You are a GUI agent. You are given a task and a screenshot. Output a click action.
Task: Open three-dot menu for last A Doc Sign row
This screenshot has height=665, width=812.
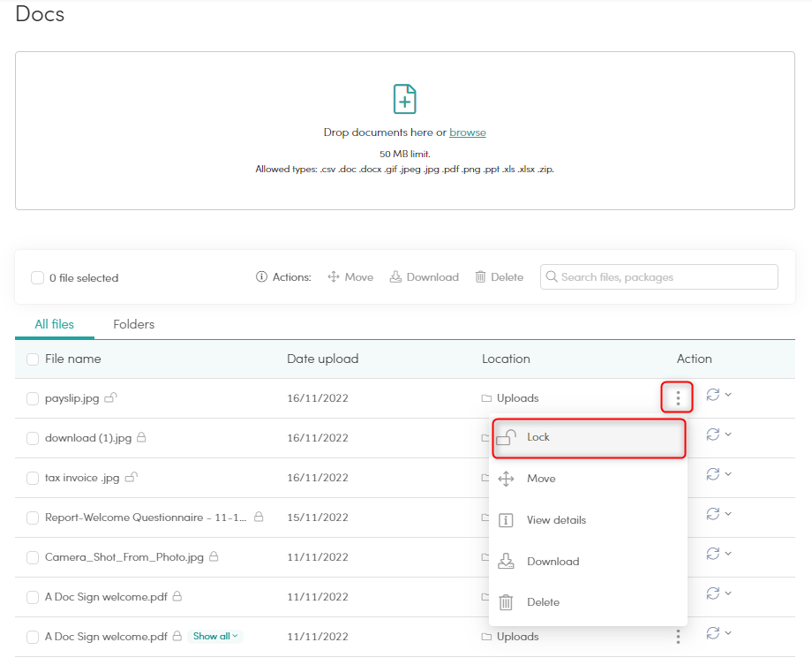(x=677, y=637)
